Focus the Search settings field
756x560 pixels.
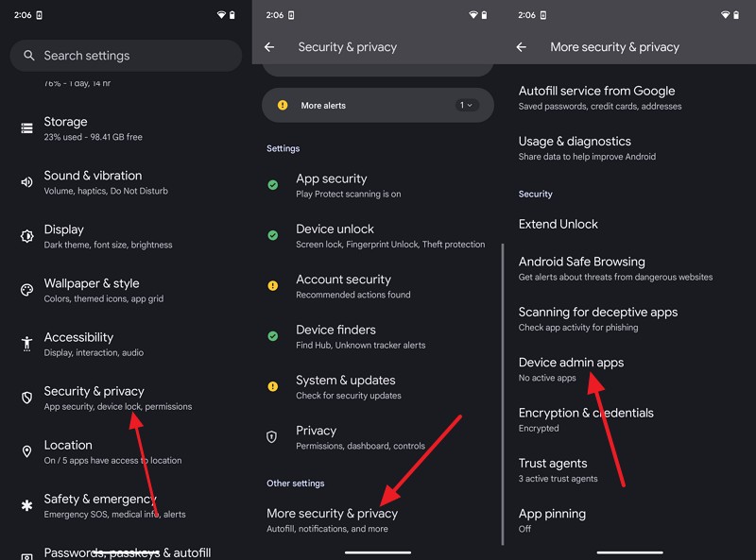(x=126, y=56)
